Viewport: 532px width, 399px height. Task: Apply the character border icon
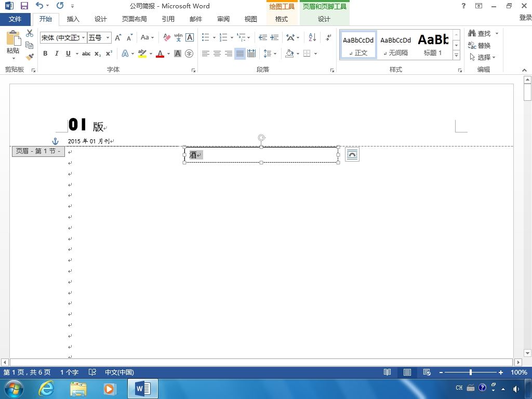click(x=190, y=37)
